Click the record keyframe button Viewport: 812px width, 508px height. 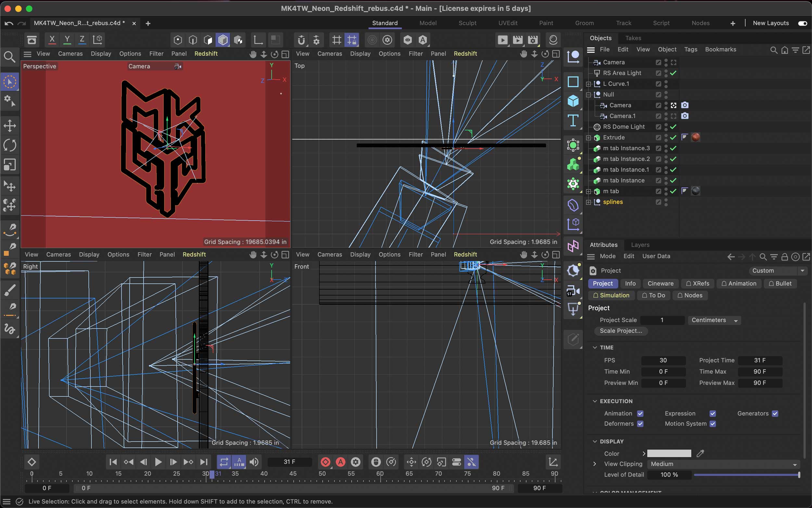click(325, 462)
